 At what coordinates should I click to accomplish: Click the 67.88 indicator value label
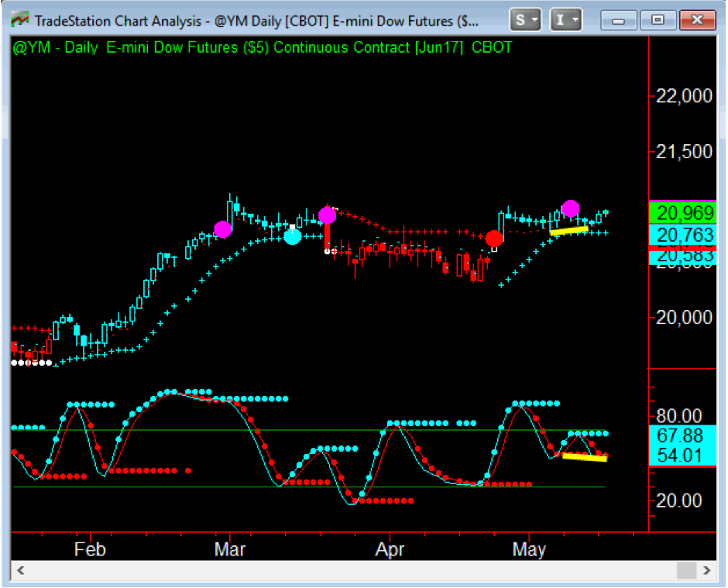[x=680, y=435]
